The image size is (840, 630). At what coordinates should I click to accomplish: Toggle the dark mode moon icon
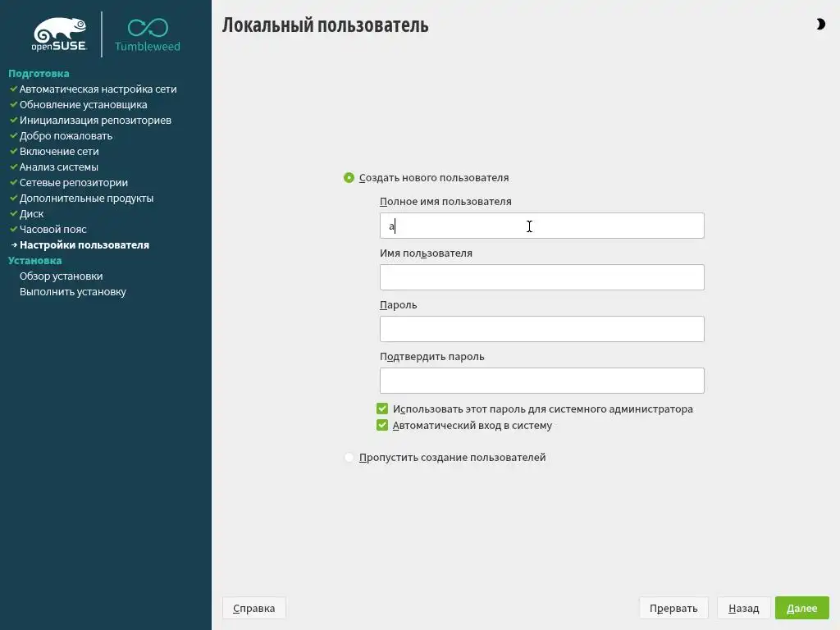820,25
